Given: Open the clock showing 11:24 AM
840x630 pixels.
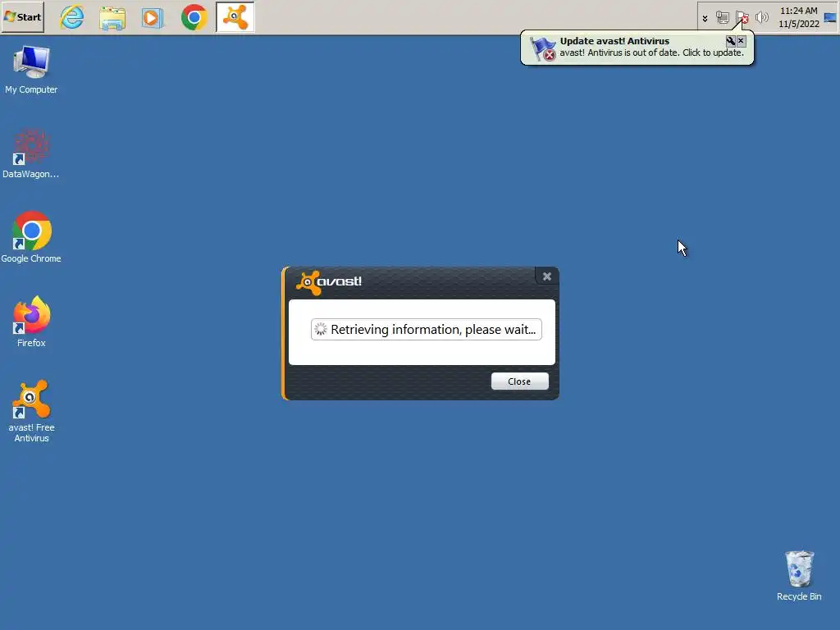Looking at the screenshot, I should tap(799, 17).
